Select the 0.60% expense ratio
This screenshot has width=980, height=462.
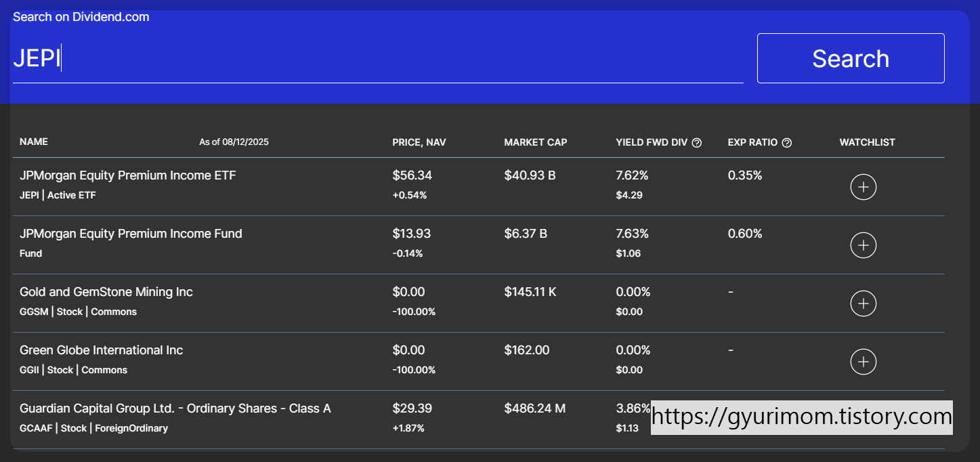[745, 234]
